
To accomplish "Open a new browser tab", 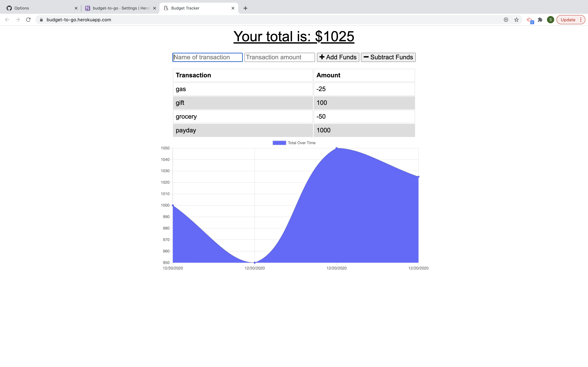I will point(245,8).
